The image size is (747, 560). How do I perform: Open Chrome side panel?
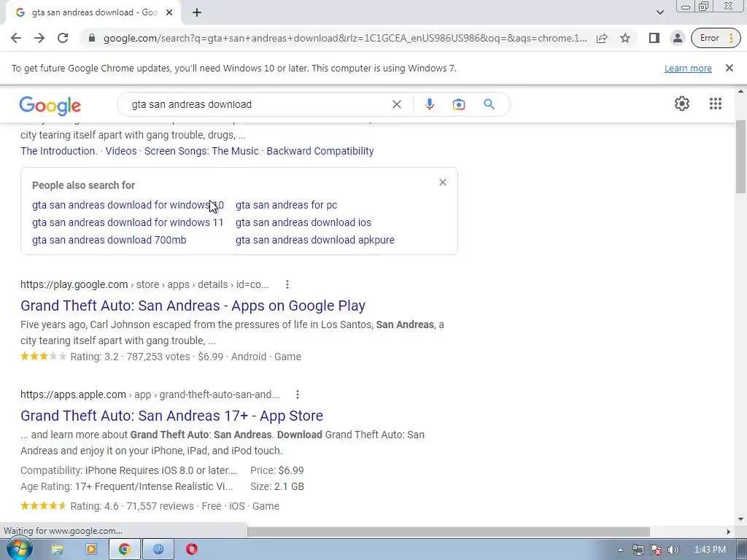tap(654, 38)
